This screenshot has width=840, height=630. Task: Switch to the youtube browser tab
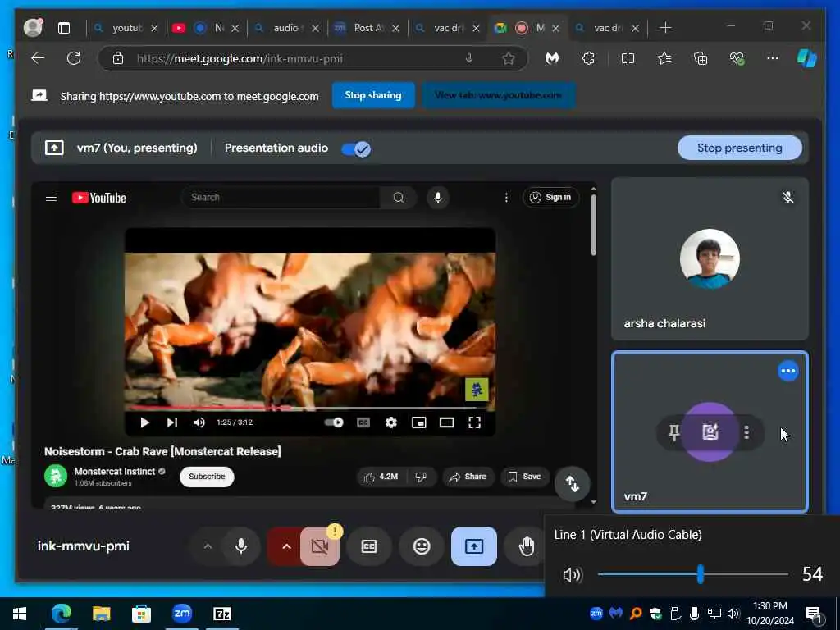tap(126, 28)
